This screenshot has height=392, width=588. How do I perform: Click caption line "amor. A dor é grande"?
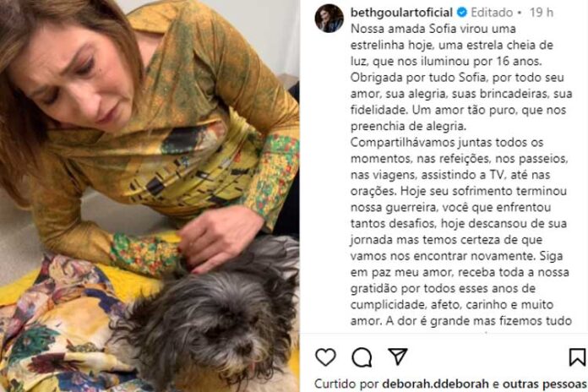click(461, 321)
